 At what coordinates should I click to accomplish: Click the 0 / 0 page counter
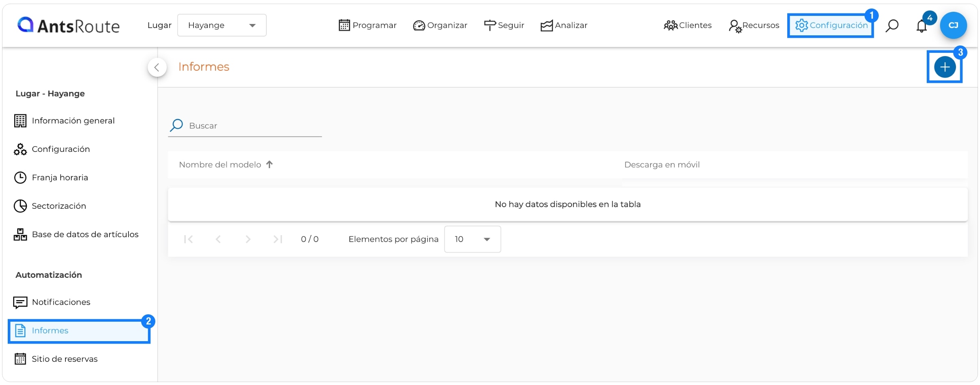click(310, 239)
